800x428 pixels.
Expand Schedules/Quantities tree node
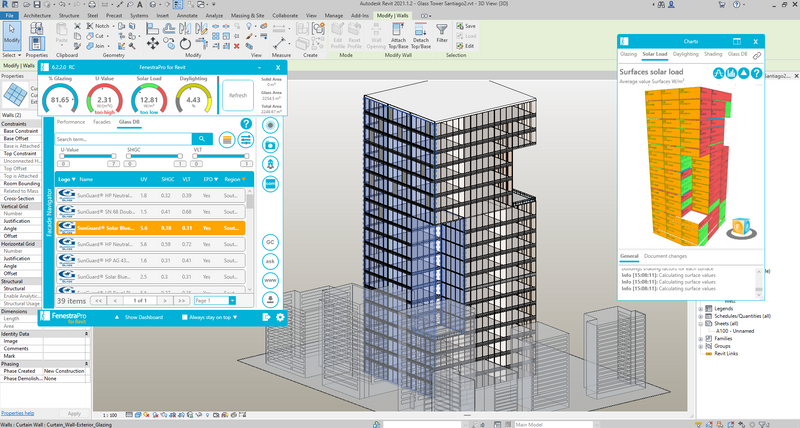pyautogui.click(x=701, y=316)
